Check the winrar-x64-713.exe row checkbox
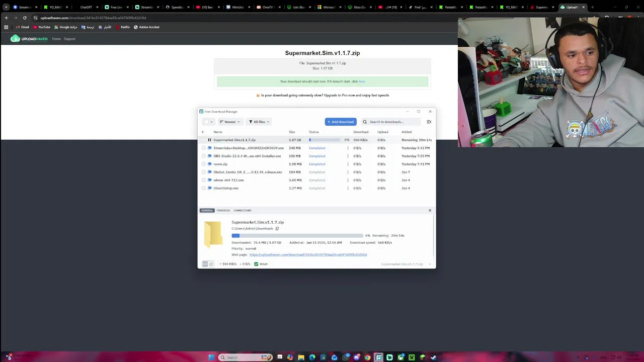 pos(203,180)
